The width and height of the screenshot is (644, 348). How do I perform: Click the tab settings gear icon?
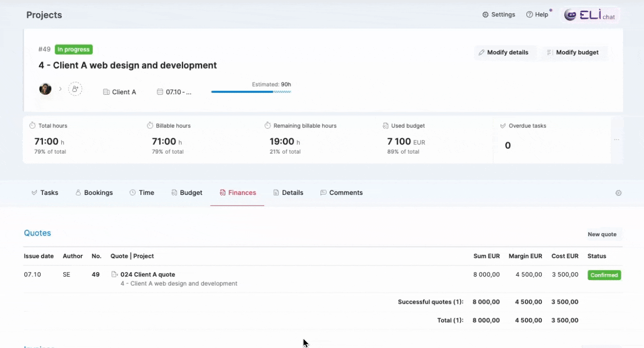(618, 193)
